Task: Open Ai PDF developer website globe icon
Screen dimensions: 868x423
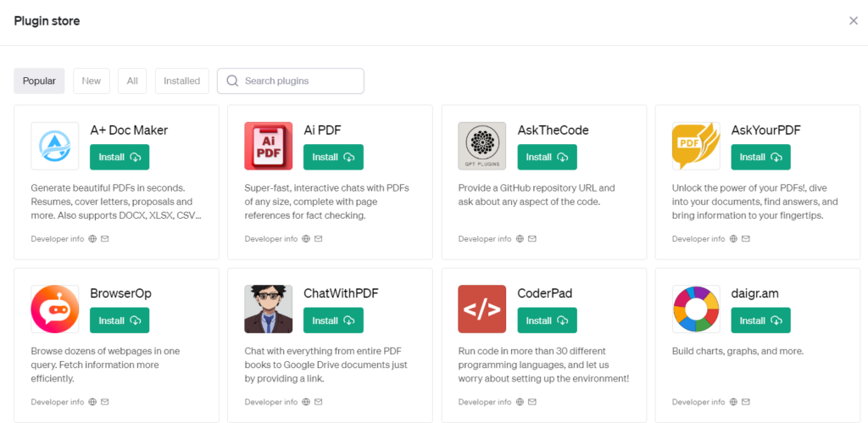Action: click(x=306, y=239)
